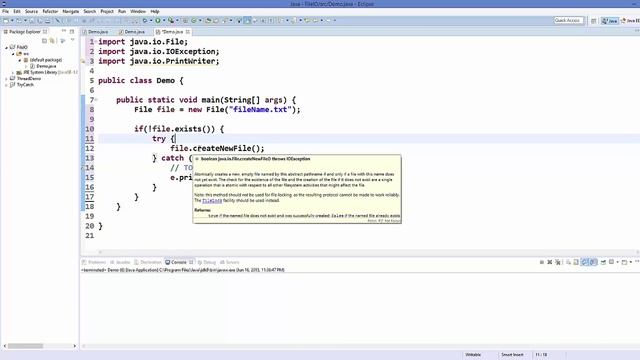This screenshot has width=640, height=360.
Task: Click the warning marker on line 3
Action: (x=83, y=61)
